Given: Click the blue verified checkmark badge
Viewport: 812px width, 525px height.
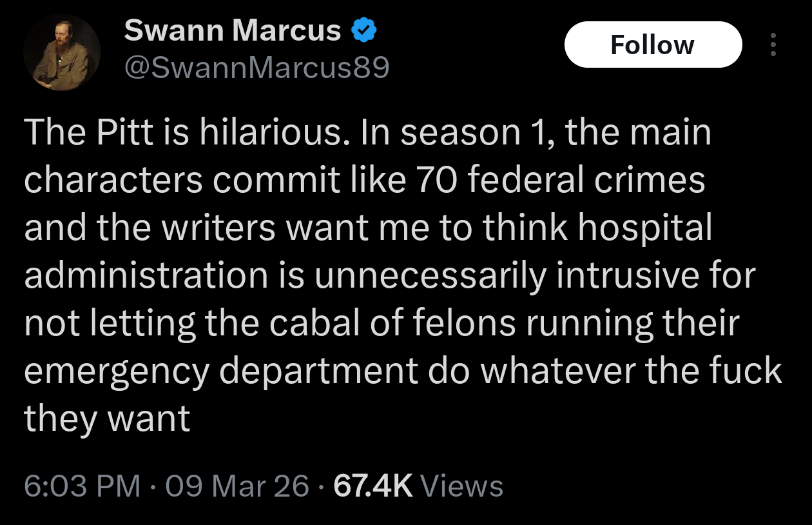Looking at the screenshot, I should 363,30.
